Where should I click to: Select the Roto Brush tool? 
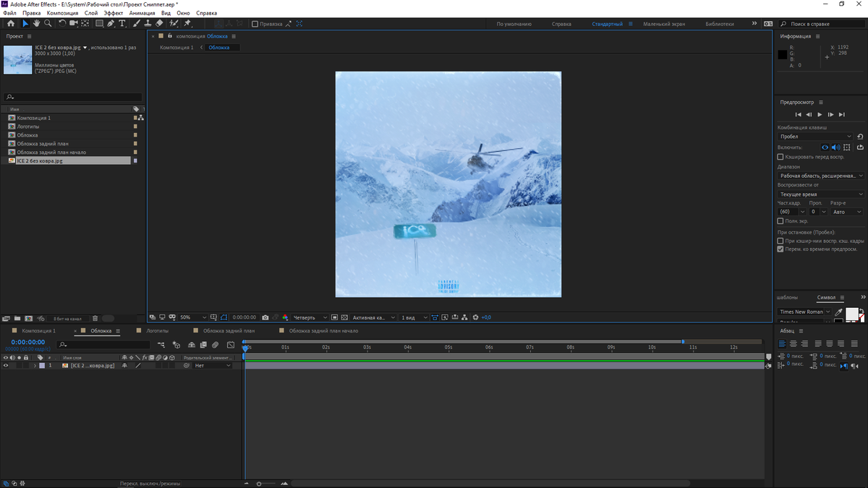tap(174, 23)
